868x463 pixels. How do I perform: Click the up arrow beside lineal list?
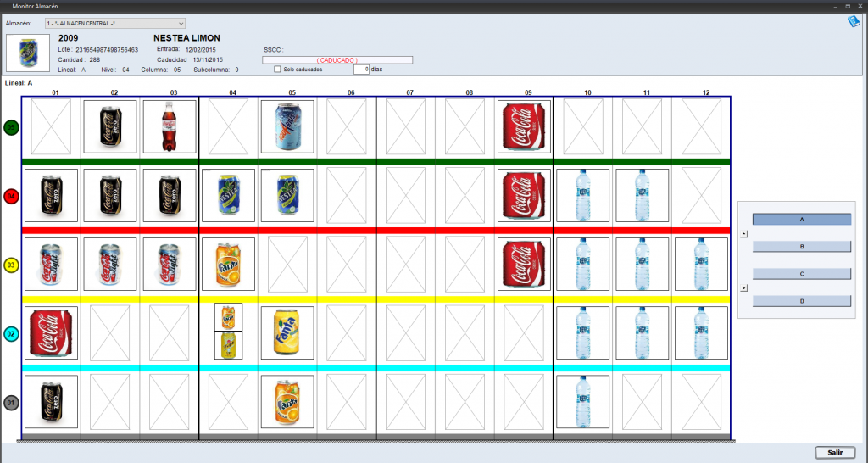[x=744, y=234]
